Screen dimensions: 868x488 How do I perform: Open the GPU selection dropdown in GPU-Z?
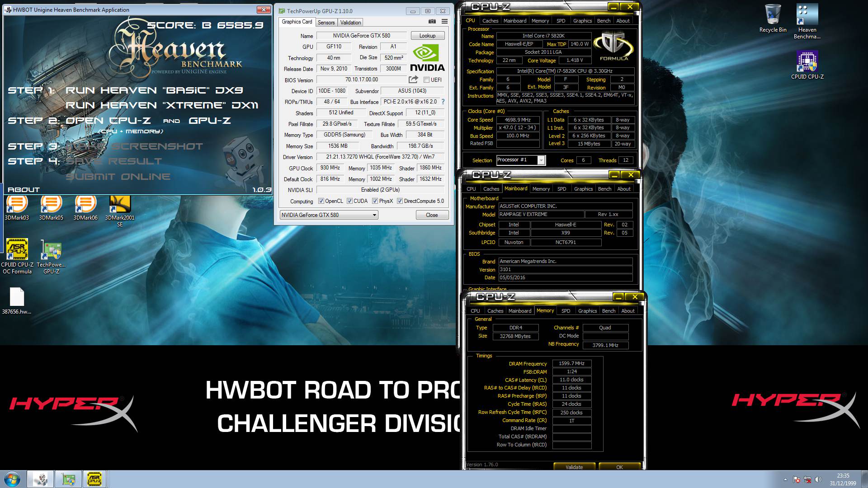329,215
